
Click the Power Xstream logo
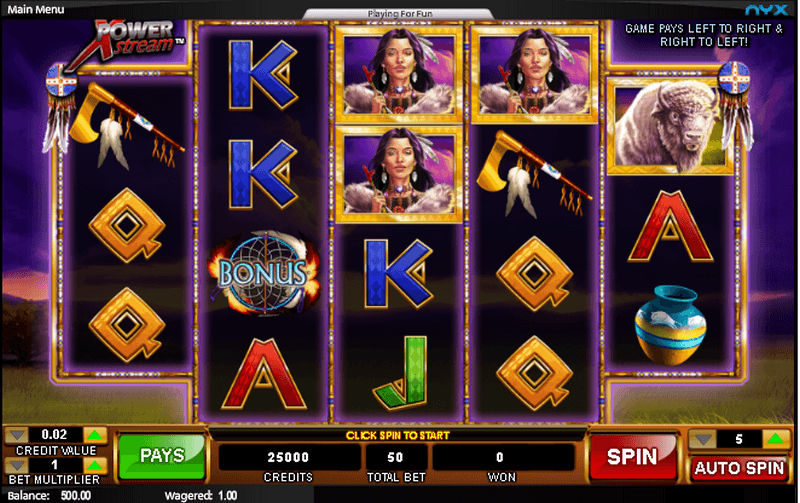[134, 42]
